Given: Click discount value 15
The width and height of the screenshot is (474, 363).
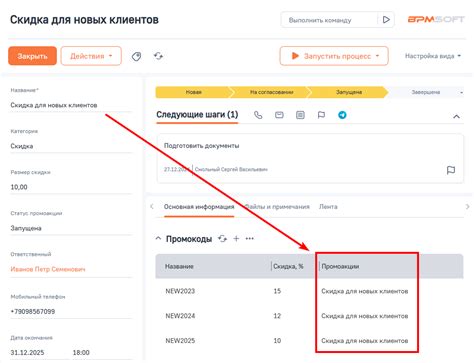Looking at the screenshot, I should (x=277, y=291).
